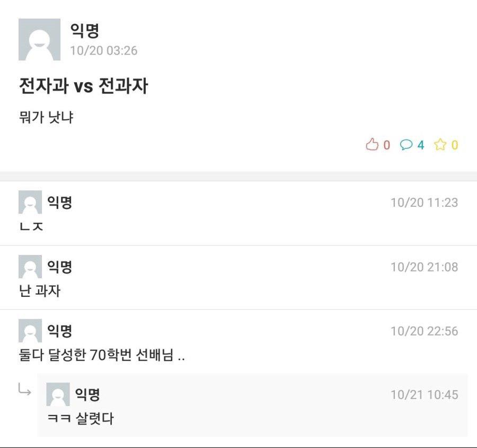Click the thumbs-up like icon
The height and width of the screenshot is (448, 477).
click(372, 145)
